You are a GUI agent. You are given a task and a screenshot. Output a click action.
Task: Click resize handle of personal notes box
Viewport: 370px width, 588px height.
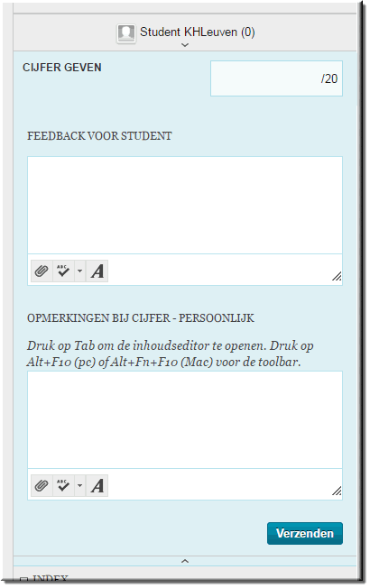tap(337, 491)
